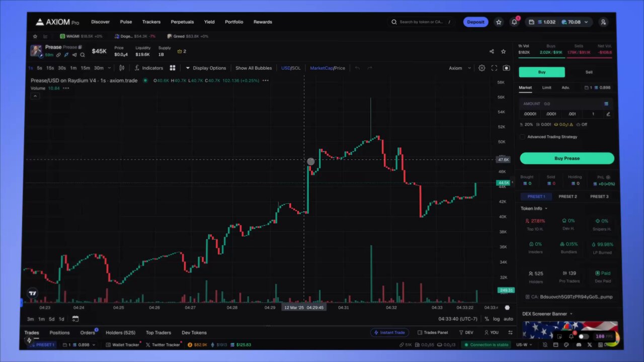Switch to PRESET 2 tab
Image resolution: width=644 pixels, height=362 pixels.
click(568, 197)
